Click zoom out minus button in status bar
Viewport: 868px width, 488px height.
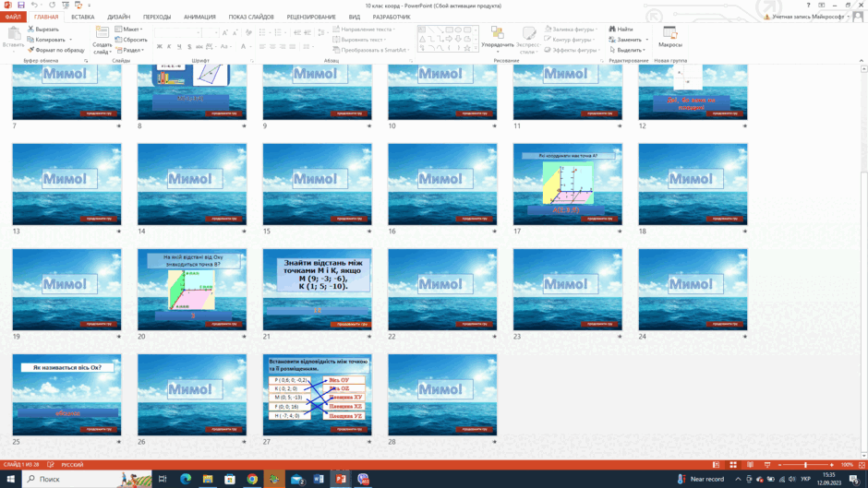coord(779,465)
